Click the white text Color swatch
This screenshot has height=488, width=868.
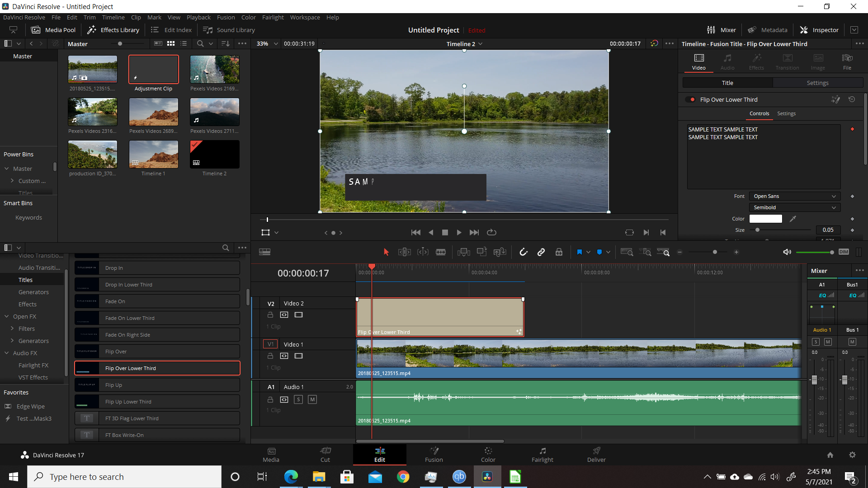765,219
